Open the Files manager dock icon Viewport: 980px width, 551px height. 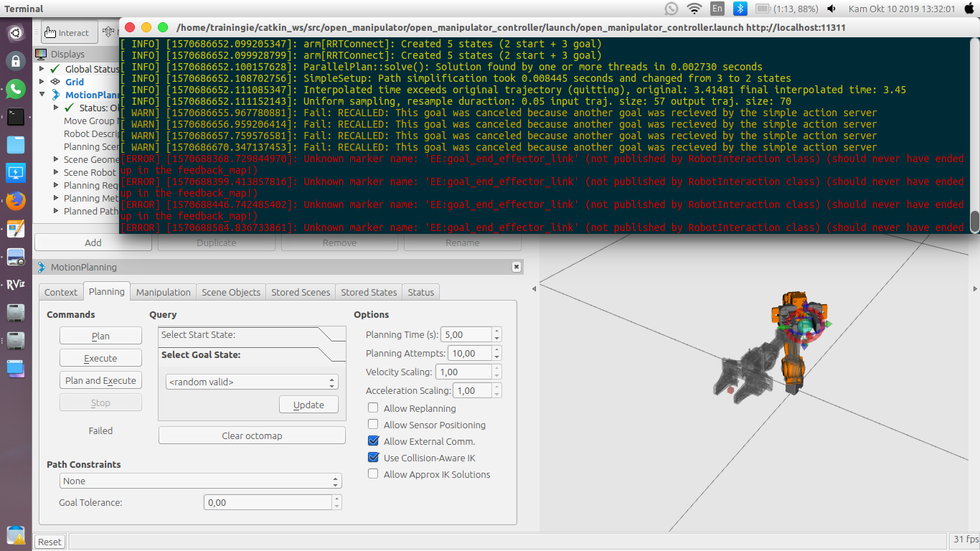16,145
